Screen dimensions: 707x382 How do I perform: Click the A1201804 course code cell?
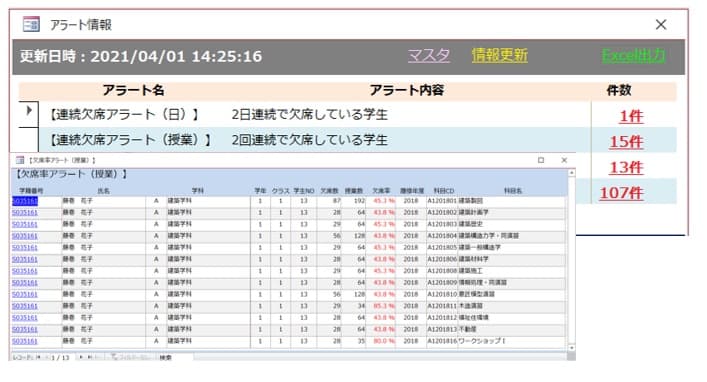442,236
